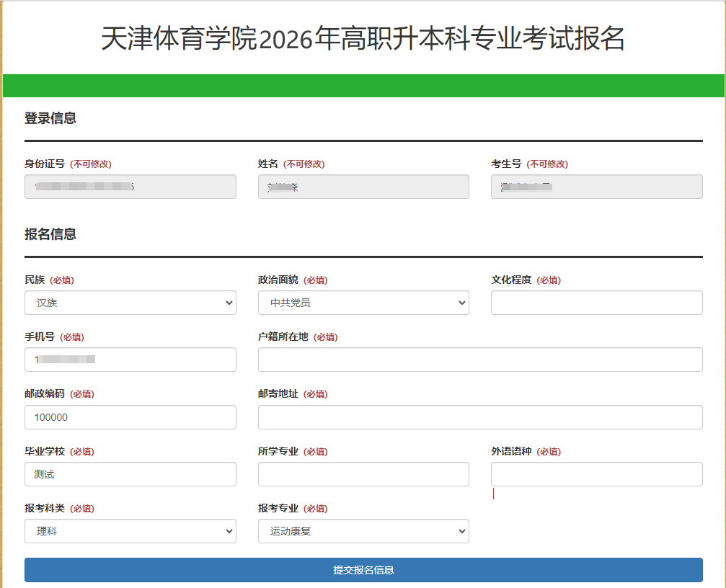This screenshot has width=726, height=588.
Task: Open the 民族 dropdown showing 汉族
Action: click(x=130, y=303)
